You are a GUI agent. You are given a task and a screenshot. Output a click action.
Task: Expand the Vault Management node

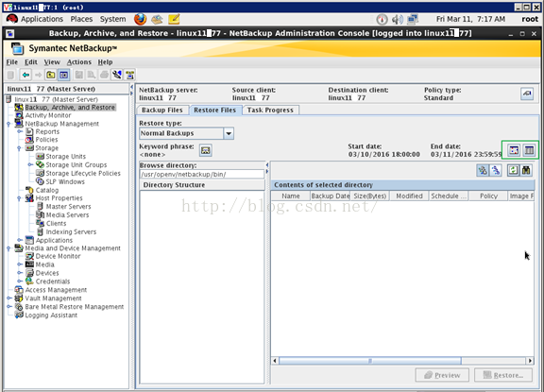point(8,298)
